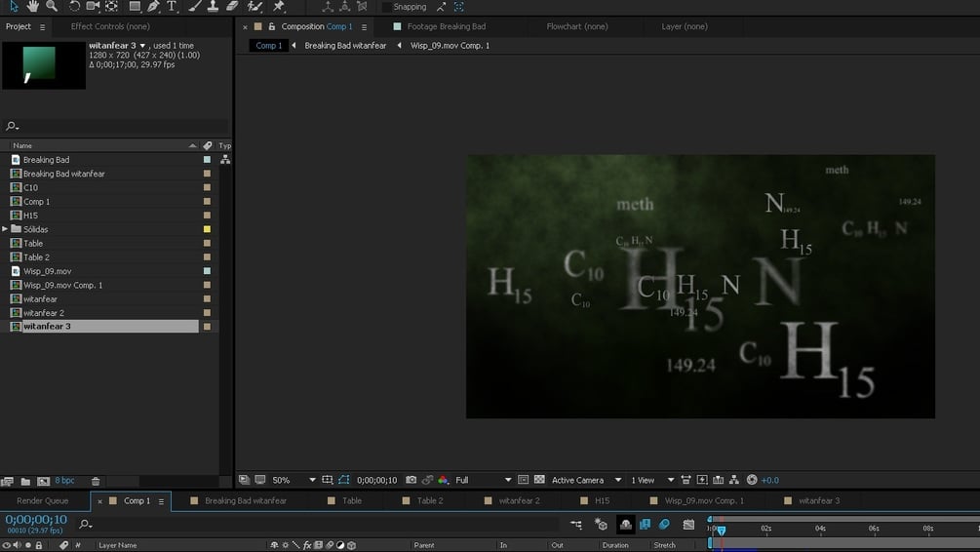Click the View Axis Mode icon
Image resolution: width=980 pixels, height=552 pixels.
pos(362,7)
